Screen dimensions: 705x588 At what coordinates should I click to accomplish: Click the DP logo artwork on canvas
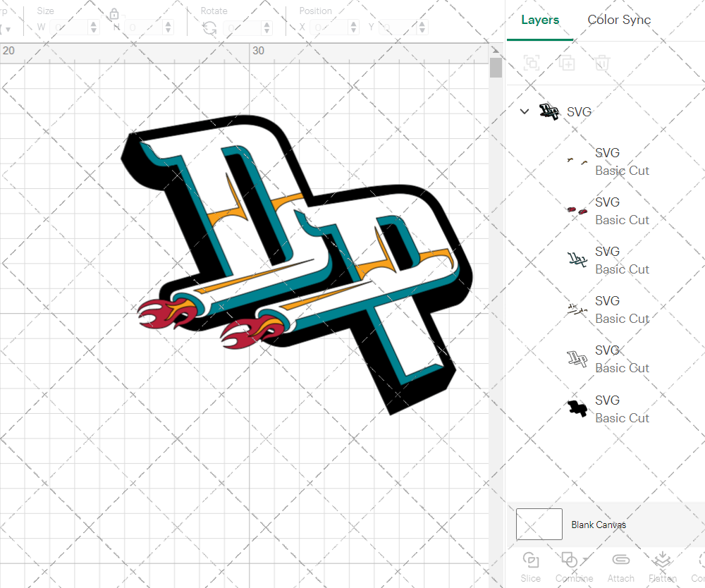point(297,265)
